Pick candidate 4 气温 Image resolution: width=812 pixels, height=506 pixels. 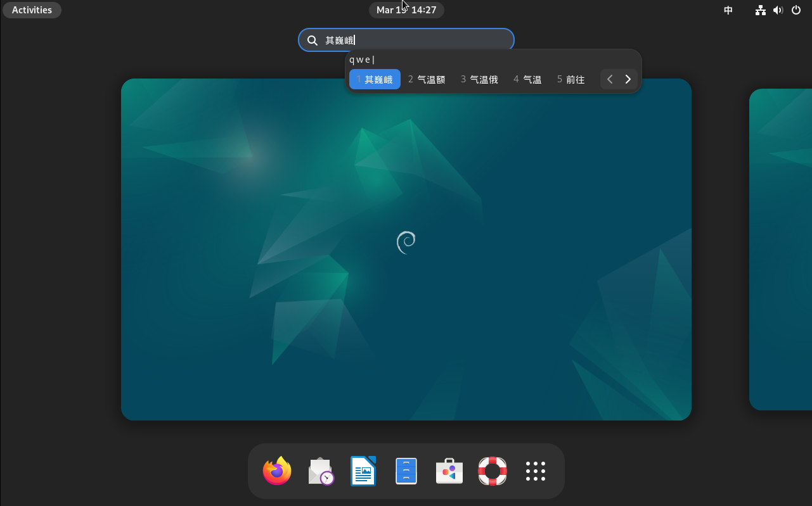pyautogui.click(x=527, y=79)
